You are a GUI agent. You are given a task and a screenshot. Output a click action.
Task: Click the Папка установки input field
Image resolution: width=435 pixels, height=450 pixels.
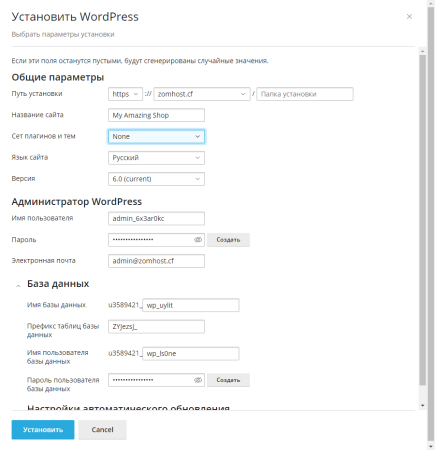[305, 94]
